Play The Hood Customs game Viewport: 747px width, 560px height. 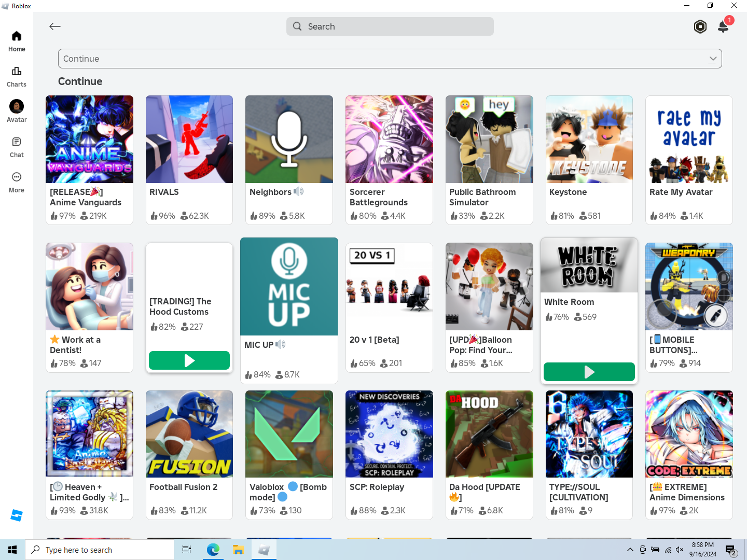coord(189,360)
